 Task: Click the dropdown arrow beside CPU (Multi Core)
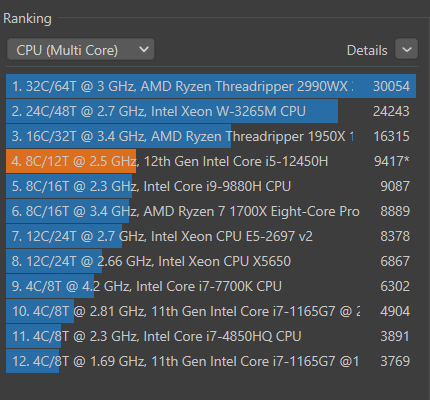click(144, 49)
